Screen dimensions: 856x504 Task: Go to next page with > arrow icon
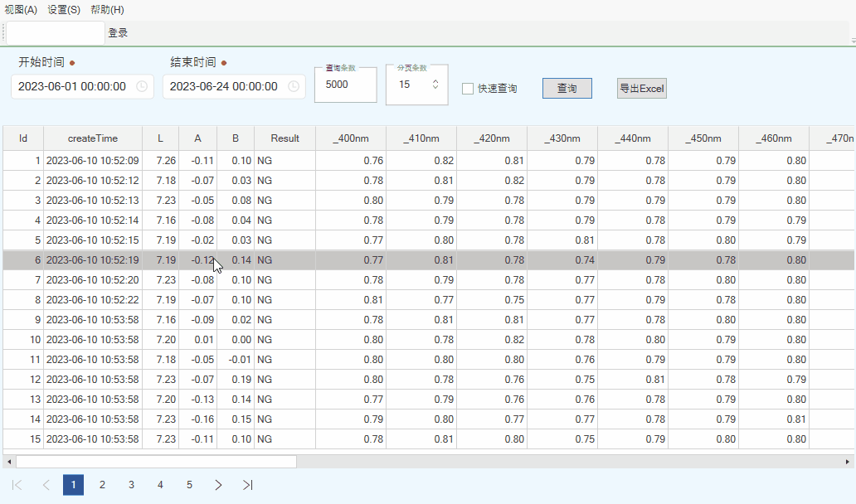point(218,485)
